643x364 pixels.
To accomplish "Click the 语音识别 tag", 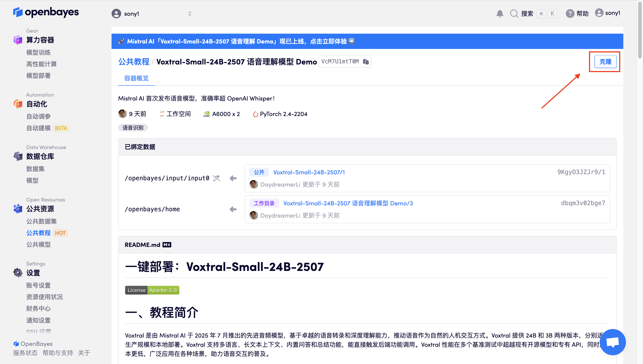I will click(x=133, y=128).
